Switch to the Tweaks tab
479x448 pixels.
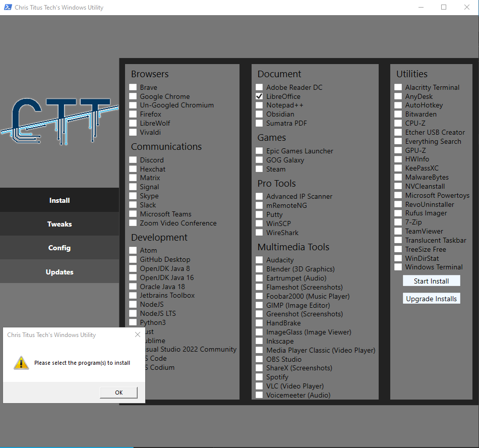pyautogui.click(x=59, y=223)
